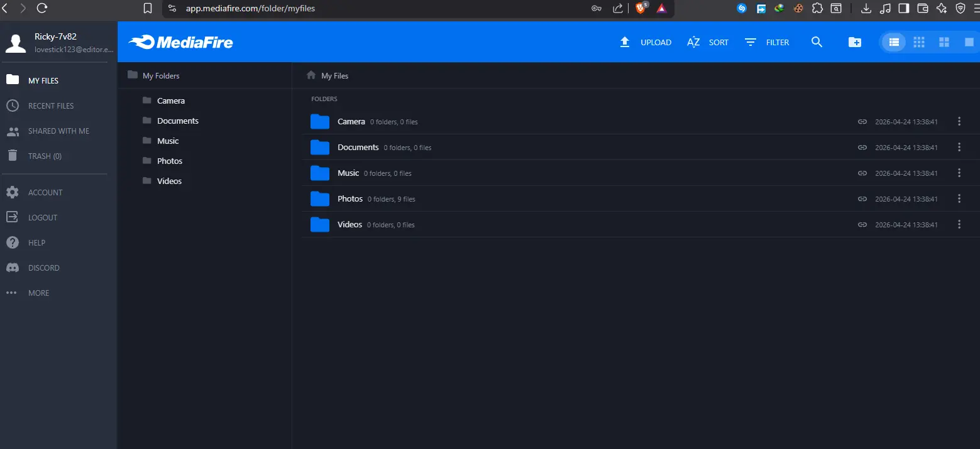This screenshot has height=449, width=980.
Task: Open the extensions puzzle piece menu
Action: [x=817, y=8]
